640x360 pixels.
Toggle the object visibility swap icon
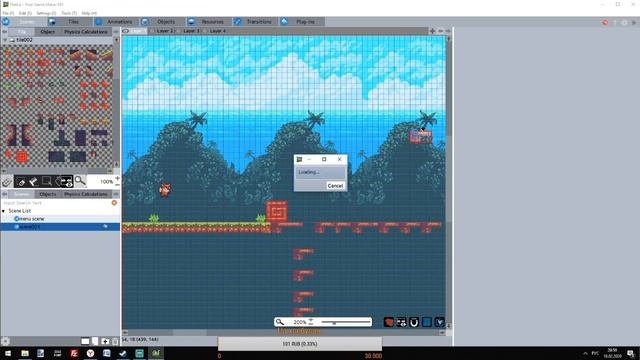(402, 322)
